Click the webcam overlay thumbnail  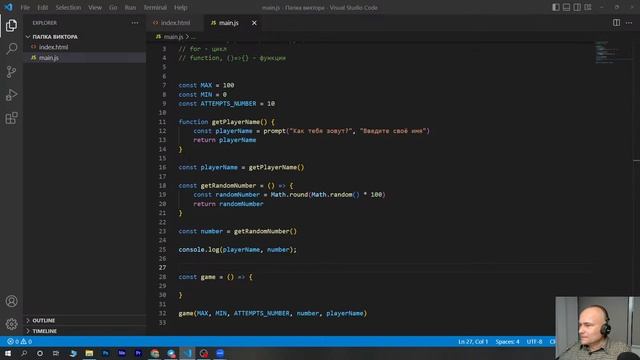[x=598, y=328]
